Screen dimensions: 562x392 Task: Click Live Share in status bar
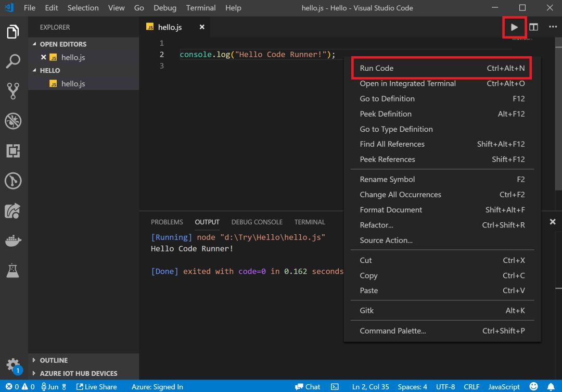point(97,387)
